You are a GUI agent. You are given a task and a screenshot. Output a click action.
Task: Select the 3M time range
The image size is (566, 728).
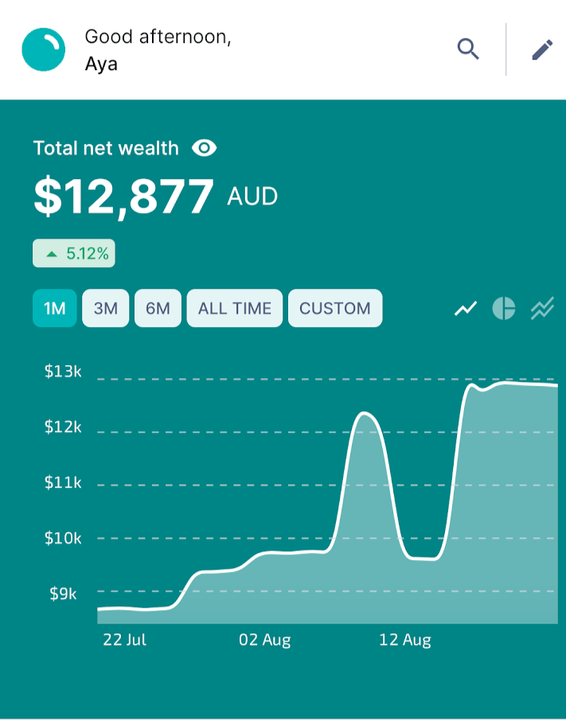coord(106,308)
